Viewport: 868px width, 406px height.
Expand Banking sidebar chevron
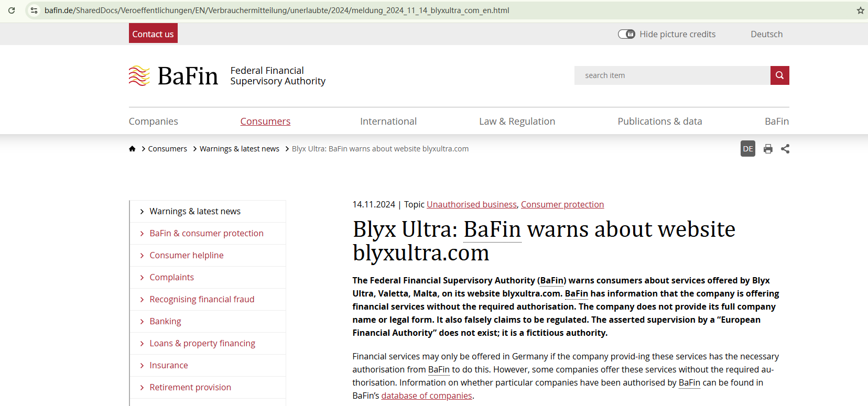point(142,322)
